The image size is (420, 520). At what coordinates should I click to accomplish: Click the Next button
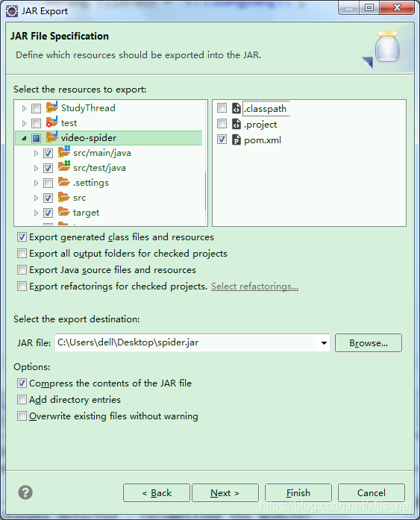[225, 493]
